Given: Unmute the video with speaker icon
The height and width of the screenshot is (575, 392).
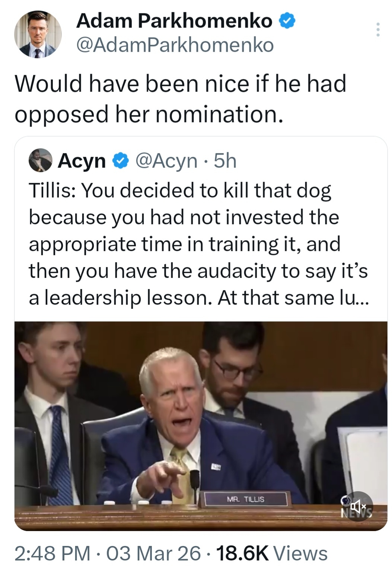Looking at the screenshot, I should [358, 506].
